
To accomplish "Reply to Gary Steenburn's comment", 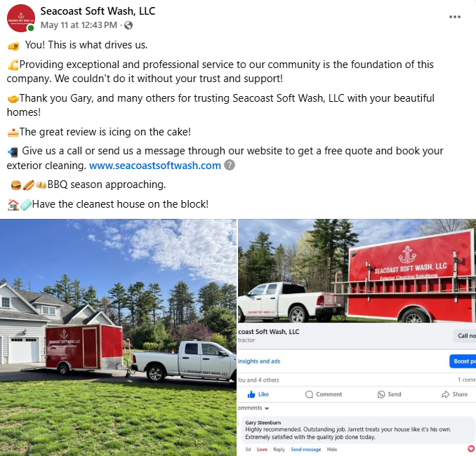I will (279, 449).
